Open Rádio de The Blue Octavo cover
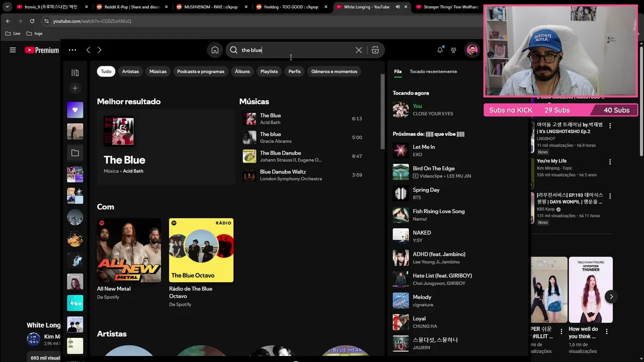This screenshot has width=644, height=362. click(x=201, y=250)
